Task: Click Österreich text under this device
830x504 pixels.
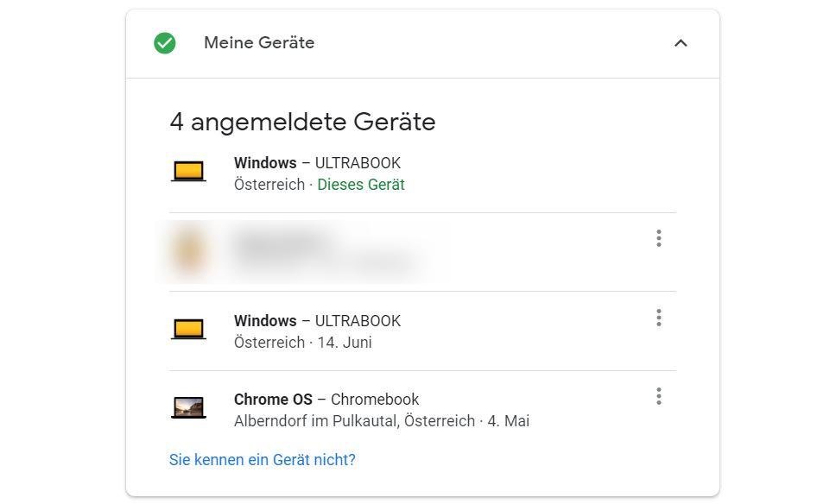Action: click(269, 185)
